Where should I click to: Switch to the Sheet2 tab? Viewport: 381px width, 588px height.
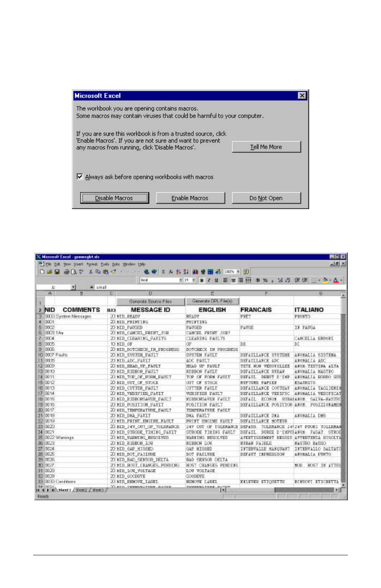(81, 490)
